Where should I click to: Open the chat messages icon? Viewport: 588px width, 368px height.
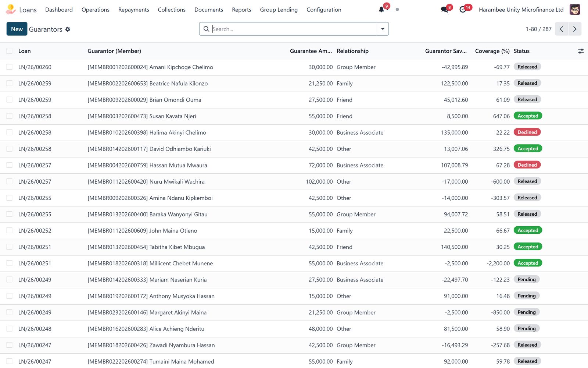pyautogui.click(x=444, y=10)
